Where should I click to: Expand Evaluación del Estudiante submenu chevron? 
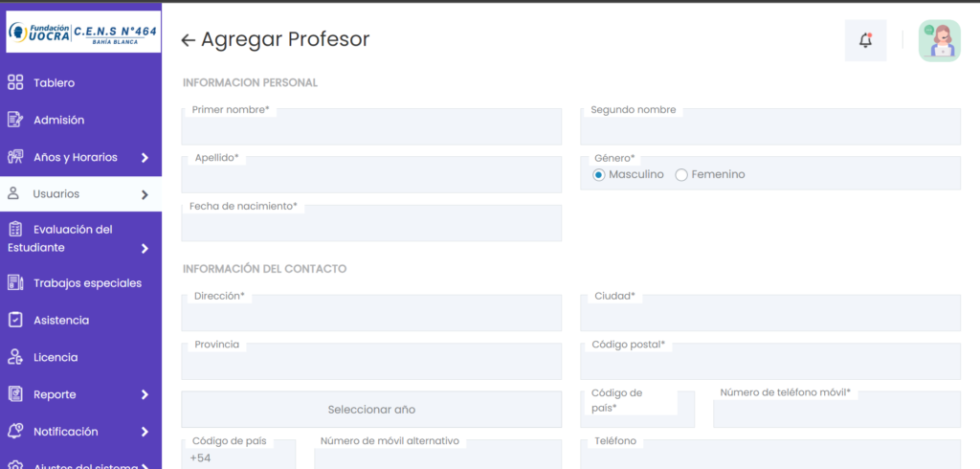(145, 248)
